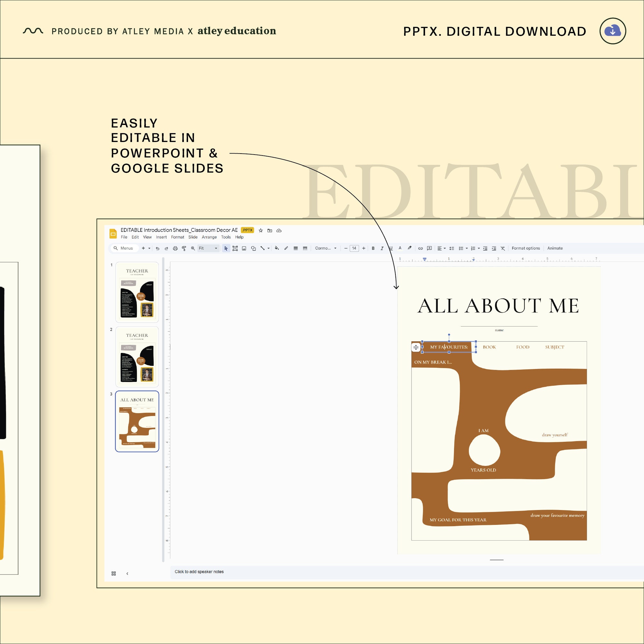This screenshot has height=644, width=644.
Task: Clear formatting of selected text
Action: tap(503, 248)
